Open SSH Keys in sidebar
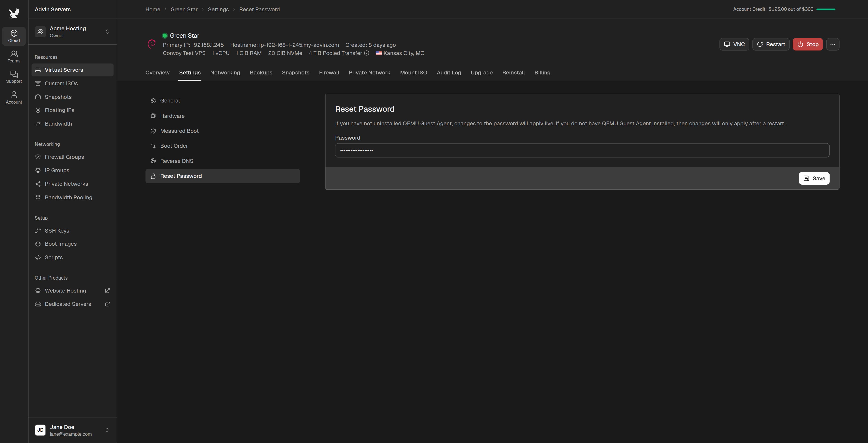868x443 pixels. tap(72, 231)
